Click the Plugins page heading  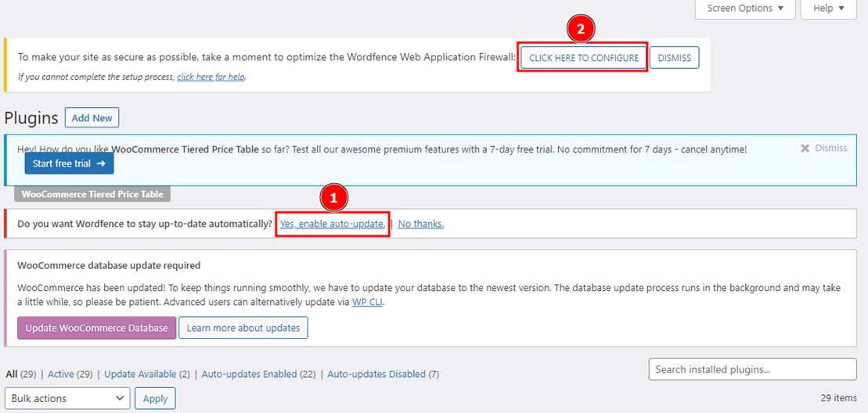31,118
